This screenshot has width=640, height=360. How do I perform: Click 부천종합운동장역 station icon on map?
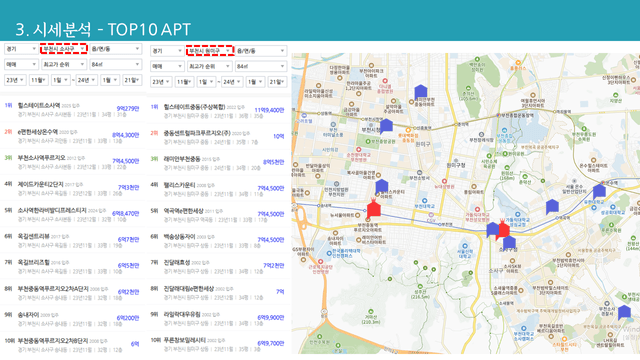coord(498,116)
